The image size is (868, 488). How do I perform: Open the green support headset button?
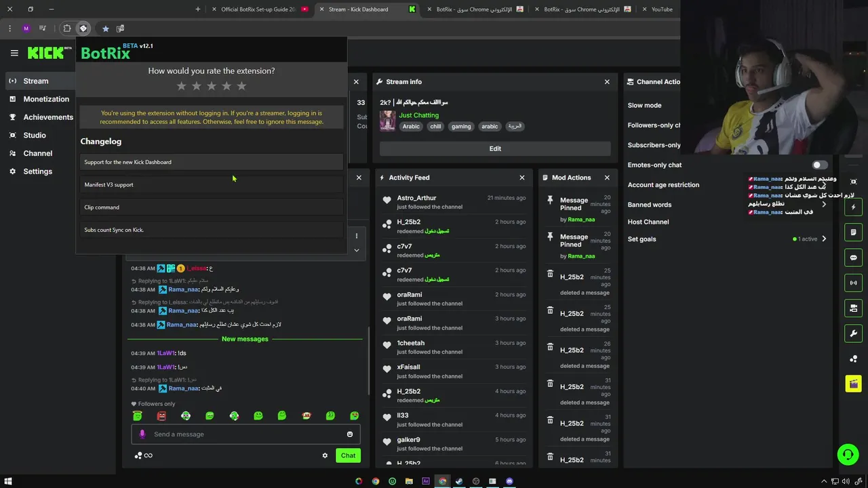click(848, 454)
